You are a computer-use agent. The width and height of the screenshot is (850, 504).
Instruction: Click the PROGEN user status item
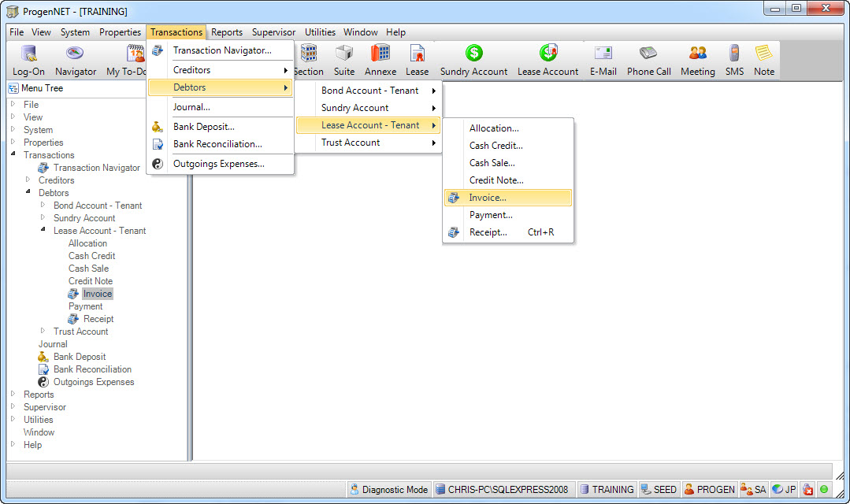[x=710, y=489]
